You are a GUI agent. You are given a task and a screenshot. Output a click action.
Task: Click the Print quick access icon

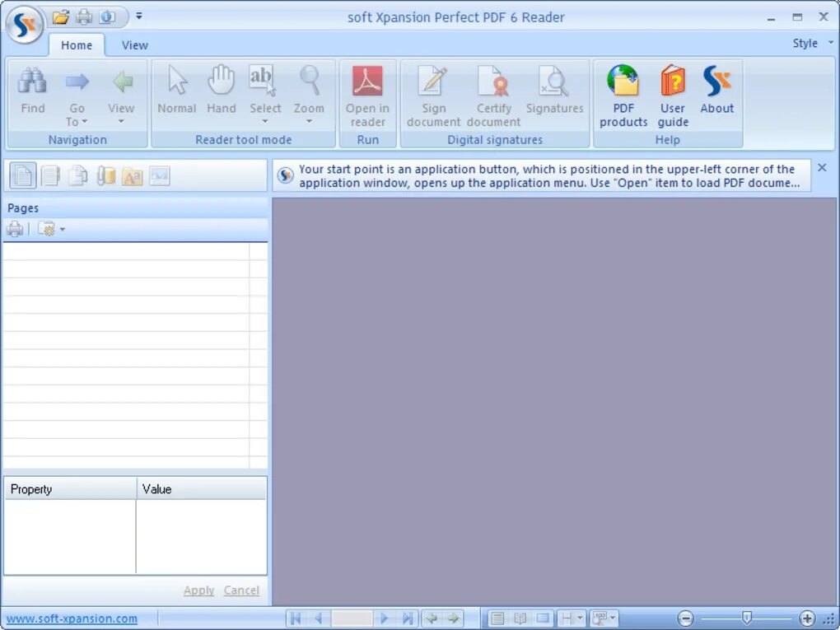click(83, 17)
